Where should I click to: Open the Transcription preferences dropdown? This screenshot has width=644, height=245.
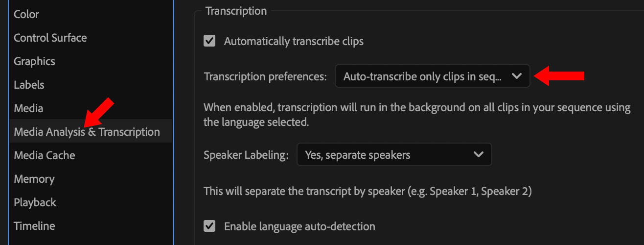tap(432, 76)
